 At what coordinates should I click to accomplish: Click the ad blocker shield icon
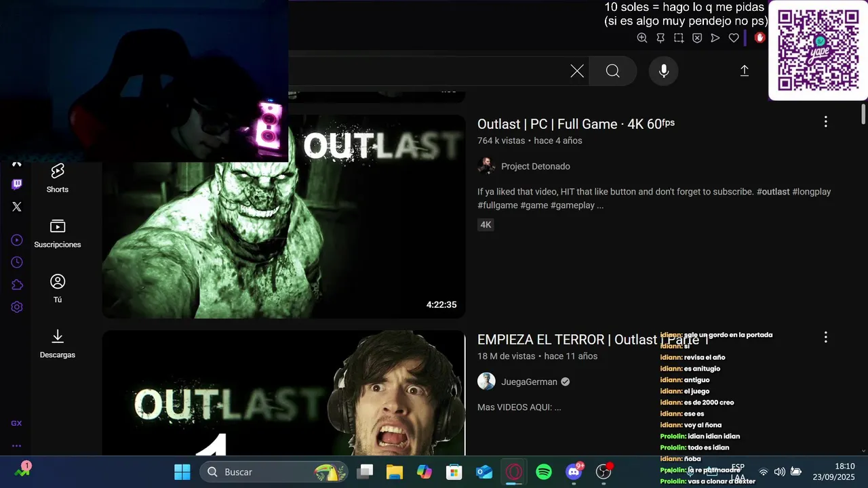point(697,38)
